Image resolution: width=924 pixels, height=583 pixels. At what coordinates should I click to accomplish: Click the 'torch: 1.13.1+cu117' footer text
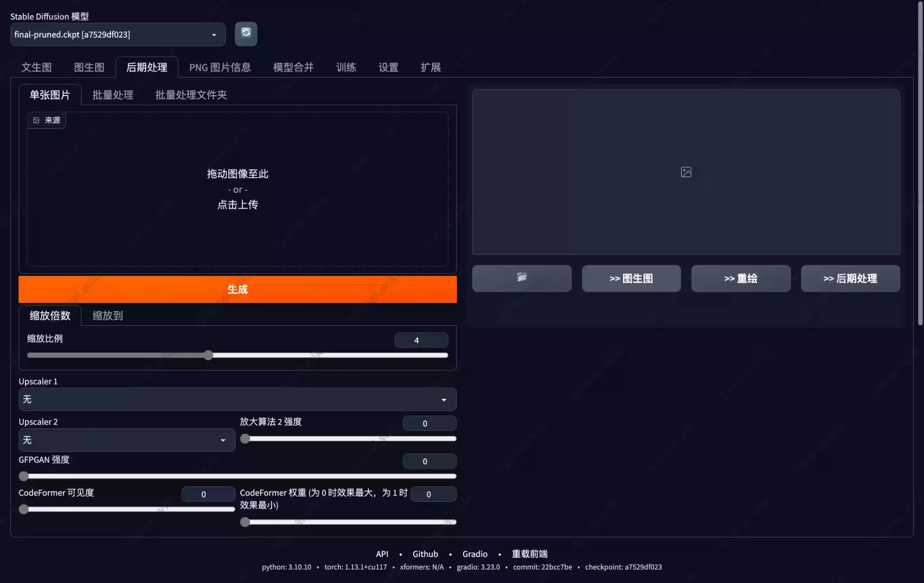pyautogui.click(x=355, y=567)
